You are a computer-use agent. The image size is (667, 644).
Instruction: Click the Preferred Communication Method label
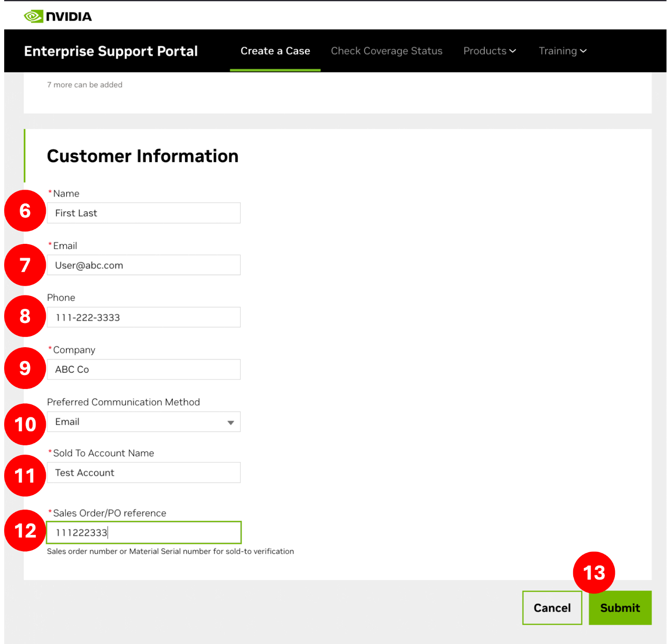(123, 402)
